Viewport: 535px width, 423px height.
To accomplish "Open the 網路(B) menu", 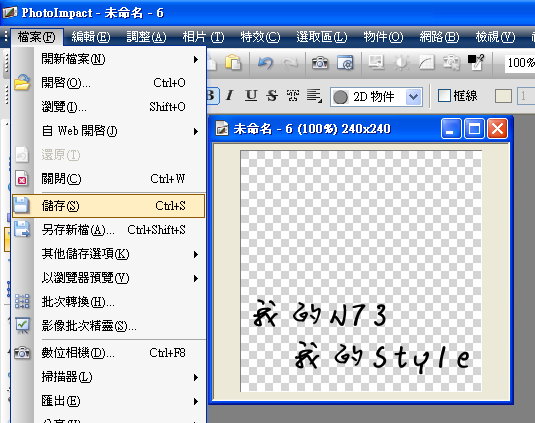I will coord(439,37).
